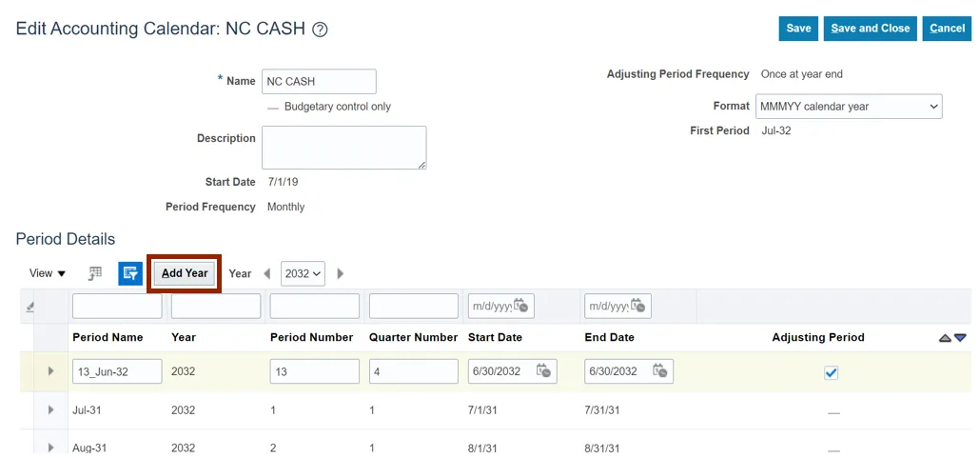Click the Add Year button
Screen dimensions: 980x458
[185, 273]
